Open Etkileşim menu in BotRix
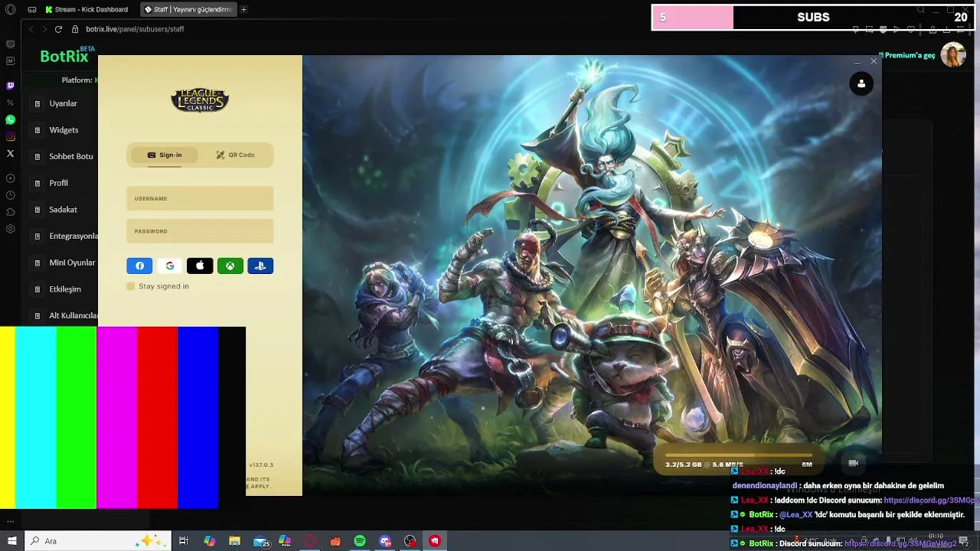The width and height of the screenshot is (980, 551). (65, 289)
